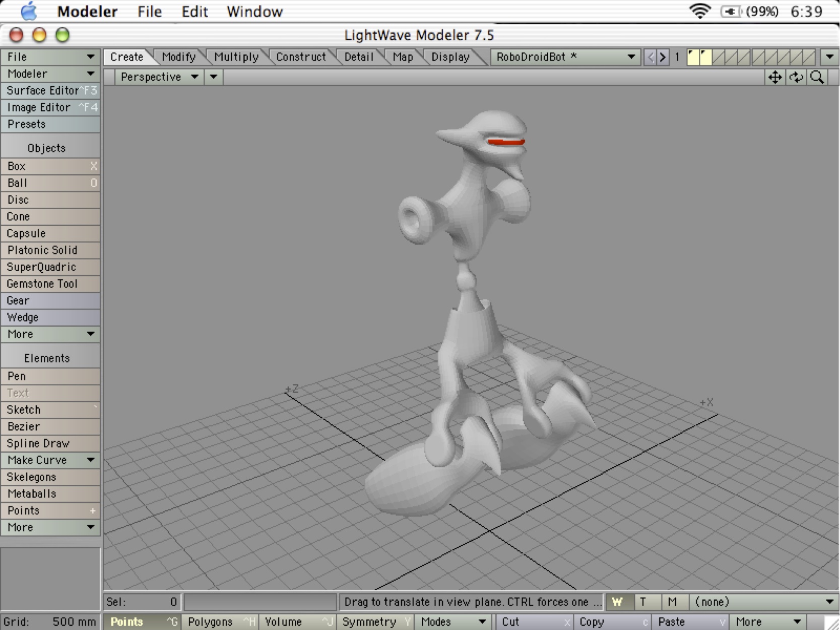This screenshot has width=840, height=630.
Task: Click the viewport pan (move) icon
Action: (774, 77)
